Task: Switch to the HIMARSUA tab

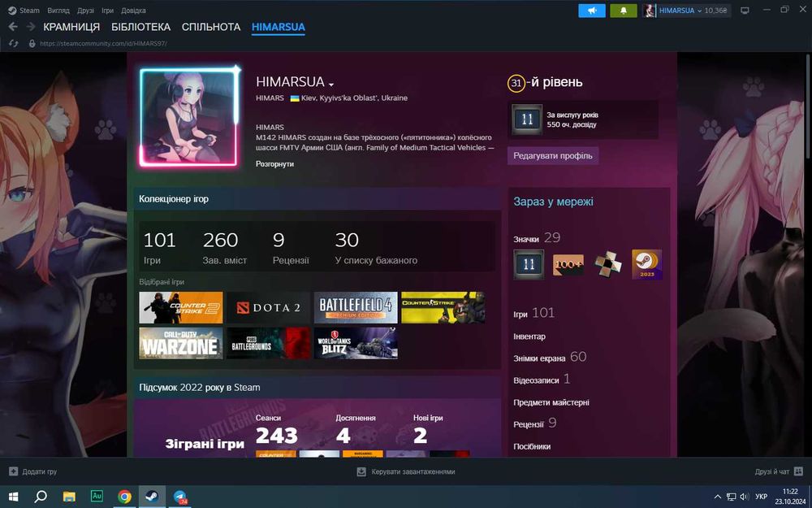Action: pyautogui.click(x=278, y=27)
